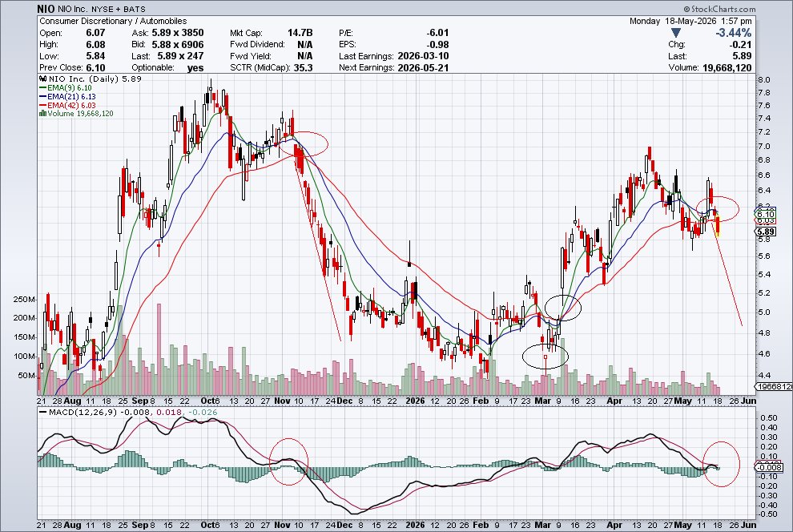Image resolution: width=793 pixels, height=532 pixels.
Task: Click the timestamp 'Monday 18-May-2026 1:57 pm'
Action: tap(690, 22)
